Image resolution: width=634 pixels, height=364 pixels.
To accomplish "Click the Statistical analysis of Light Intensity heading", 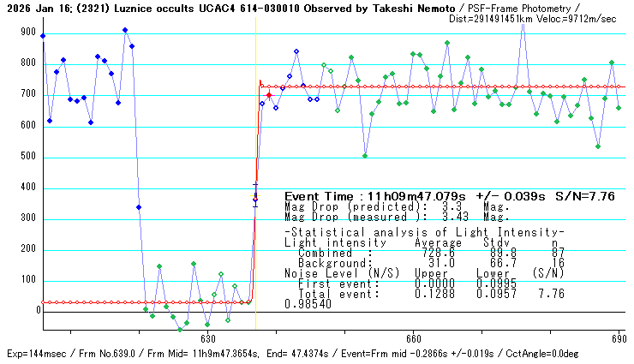I will pos(424,233).
